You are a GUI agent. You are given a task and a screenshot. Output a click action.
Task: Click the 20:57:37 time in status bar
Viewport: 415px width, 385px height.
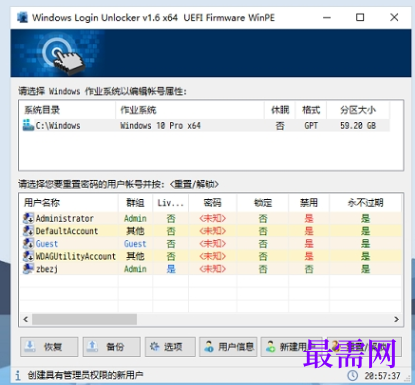(382, 376)
